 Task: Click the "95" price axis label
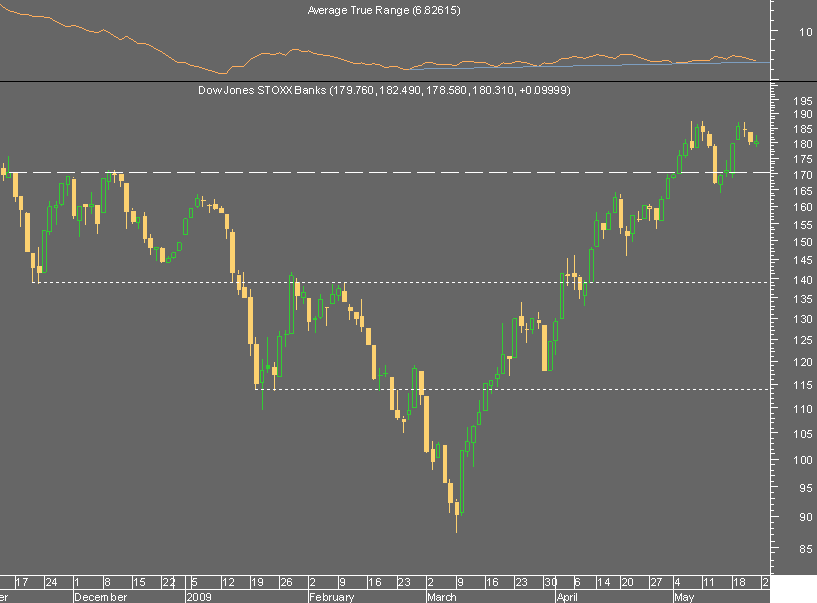coord(806,488)
